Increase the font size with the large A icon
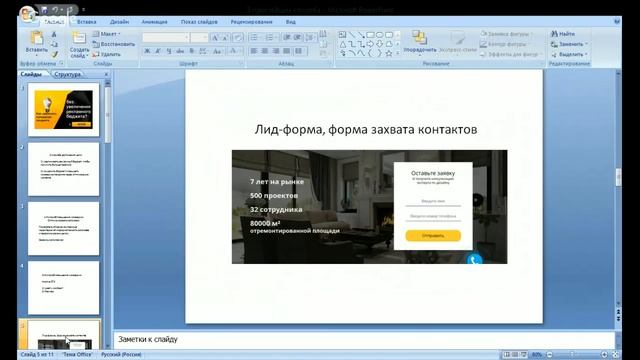This screenshot has width=640, height=360. [215, 38]
